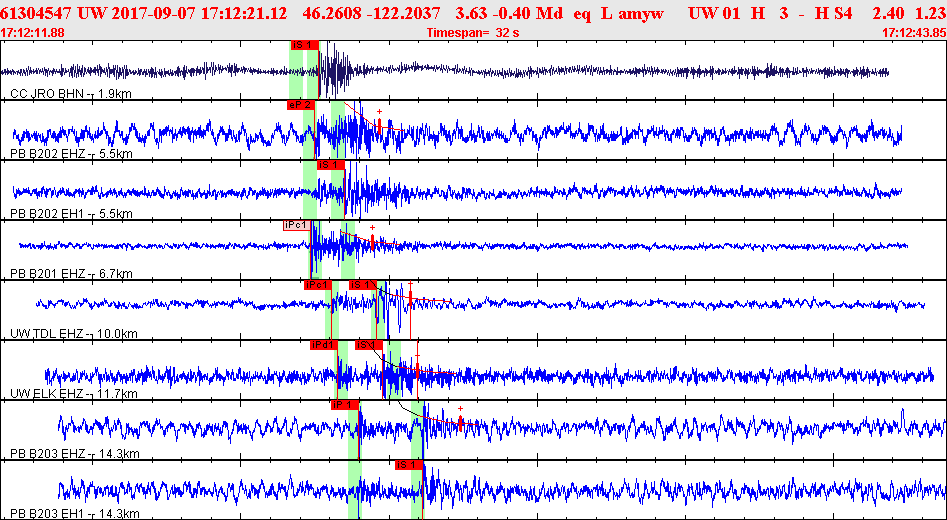This screenshot has width=947, height=520.
Task: Select the iS 1 pick flag on UW TDL trace
Action: click(362, 285)
